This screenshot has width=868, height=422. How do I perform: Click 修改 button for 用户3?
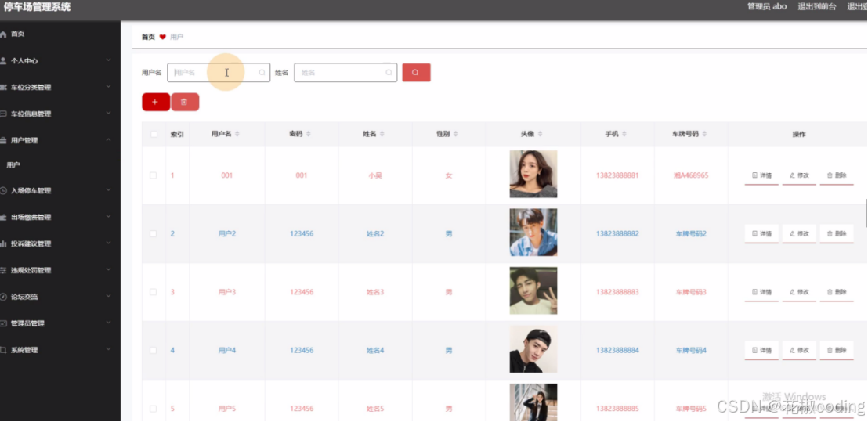[x=799, y=292]
